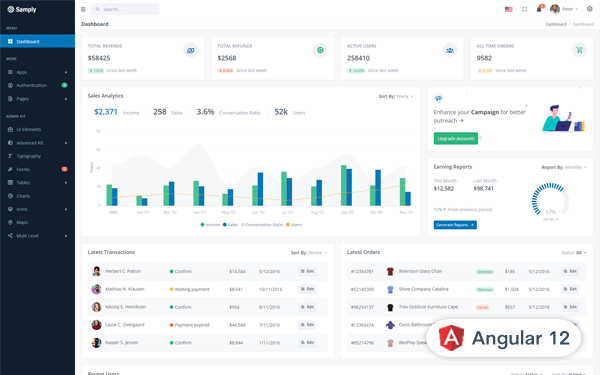This screenshot has width=600, height=375.
Task: Edit order #12354781
Action: pos(570,271)
